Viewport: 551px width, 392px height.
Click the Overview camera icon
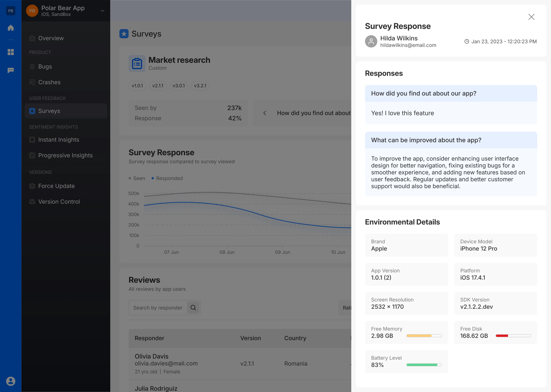click(32, 38)
